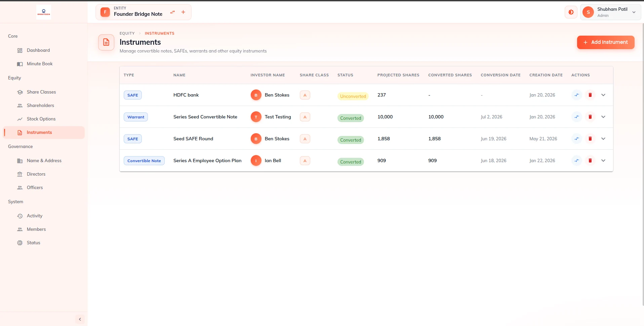The height and width of the screenshot is (326, 644).
Task: Delete Seed SAFE Round instrument
Action: [x=590, y=139]
